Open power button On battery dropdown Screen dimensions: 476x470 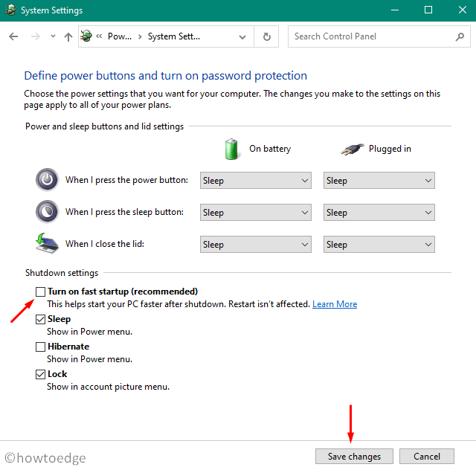256,181
